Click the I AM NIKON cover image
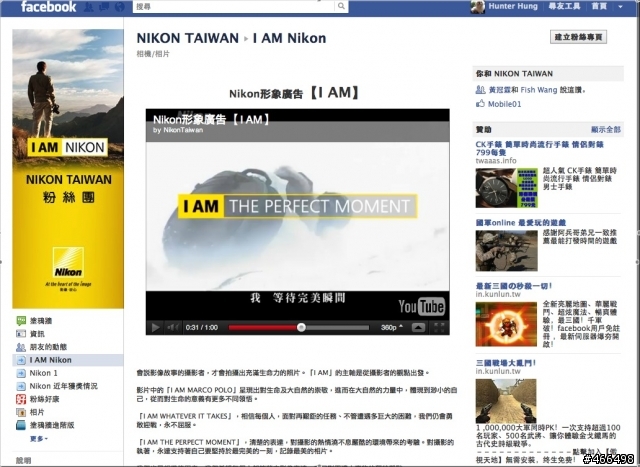Image resolution: width=640 pixels, height=467 pixels. (68, 169)
